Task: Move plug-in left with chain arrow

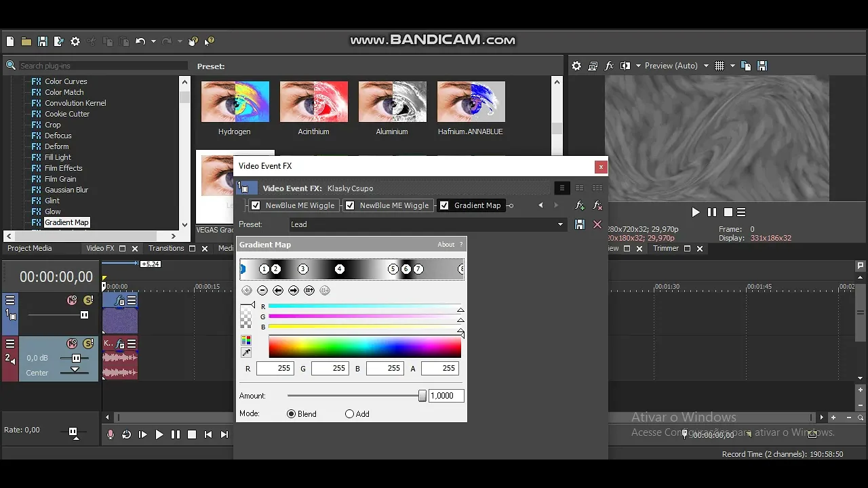Action: pyautogui.click(x=540, y=205)
